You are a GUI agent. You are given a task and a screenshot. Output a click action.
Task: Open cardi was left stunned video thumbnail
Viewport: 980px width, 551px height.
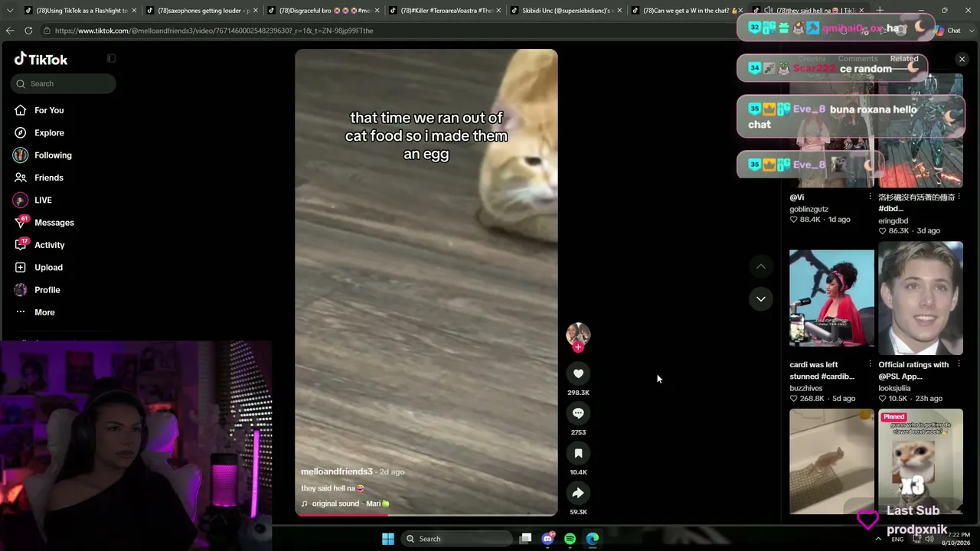(831, 298)
